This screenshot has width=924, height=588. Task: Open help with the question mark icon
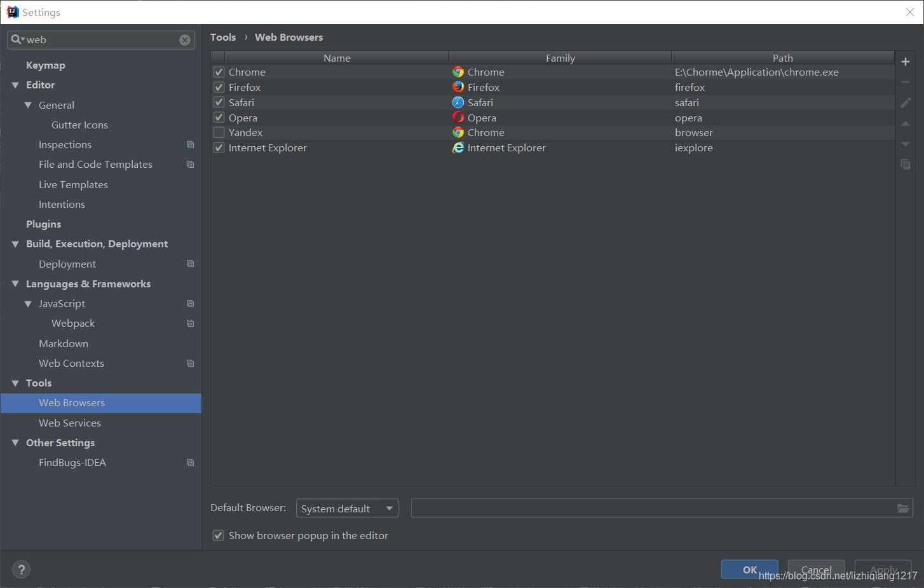tap(21, 570)
